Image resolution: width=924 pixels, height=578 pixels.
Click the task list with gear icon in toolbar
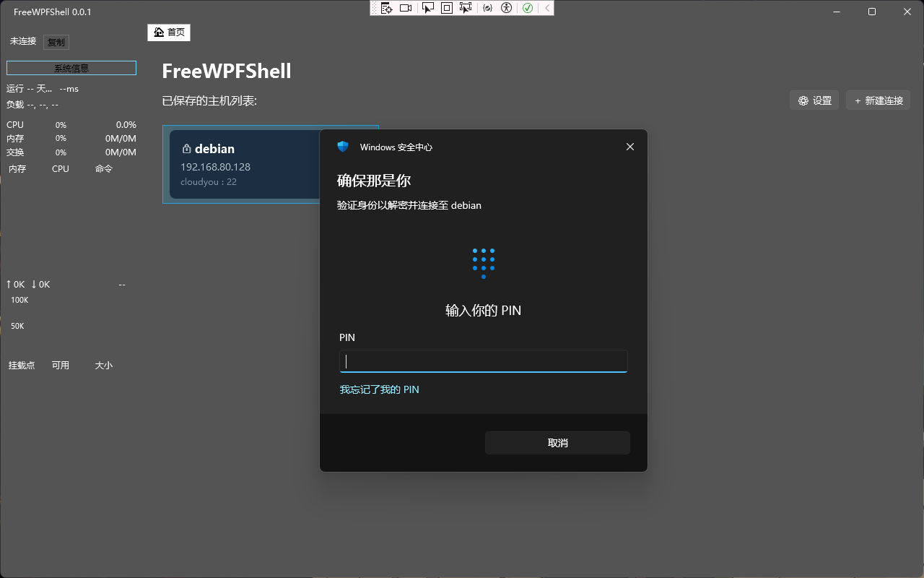click(387, 8)
